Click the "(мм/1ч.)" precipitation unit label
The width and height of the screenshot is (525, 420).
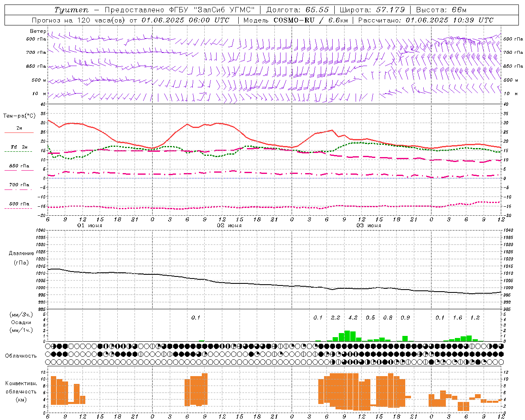click(21, 330)
